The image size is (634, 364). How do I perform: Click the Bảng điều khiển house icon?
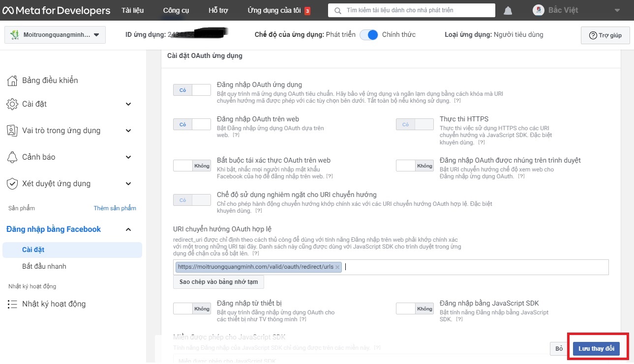point(12,81)
